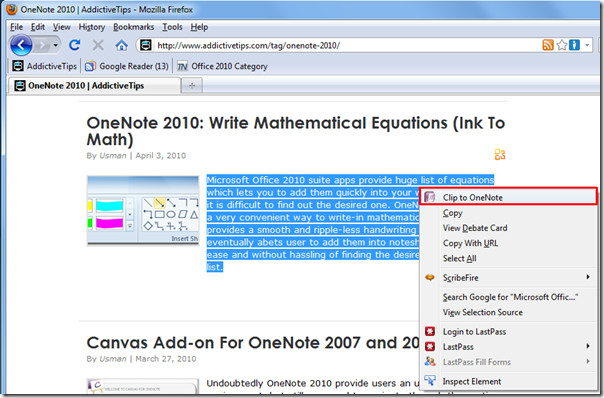Expand the LastPass Fill Forms submenu arrow
Image resolution: width=604 pixels, height=398 pixels.
[588, 361]
